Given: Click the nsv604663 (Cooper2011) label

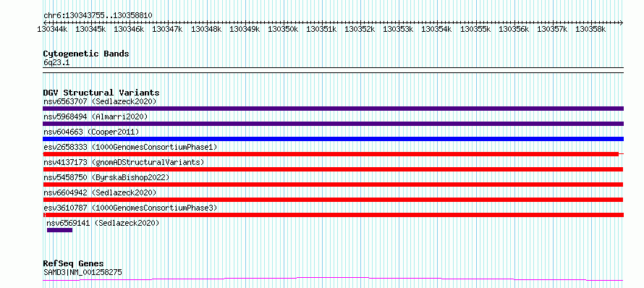Looking at the screenshot, I should click(x=91, y=132).
